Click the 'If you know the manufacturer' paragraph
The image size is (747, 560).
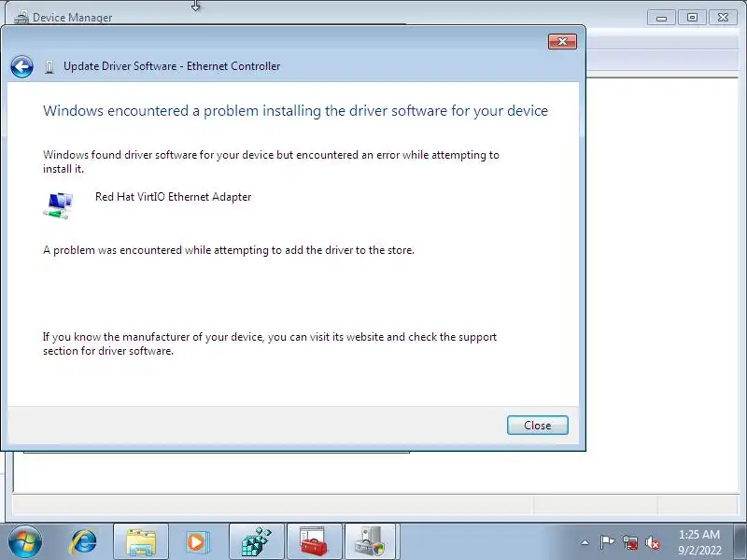(270, 343)
